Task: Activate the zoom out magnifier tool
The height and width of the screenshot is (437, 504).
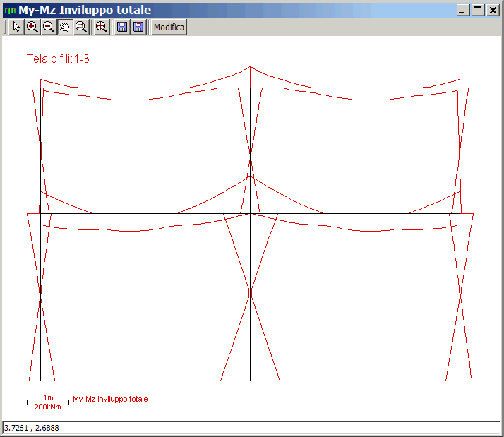Action: click(x=49, y=27)
